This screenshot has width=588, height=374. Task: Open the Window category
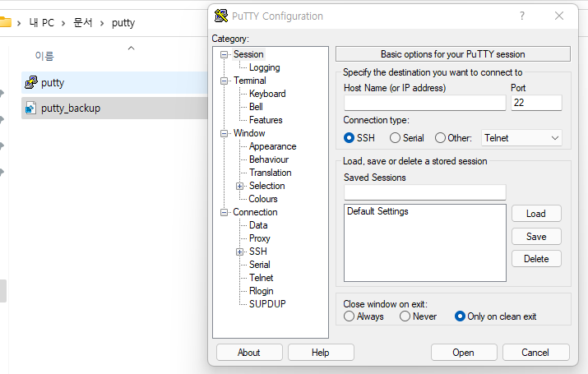249,133
